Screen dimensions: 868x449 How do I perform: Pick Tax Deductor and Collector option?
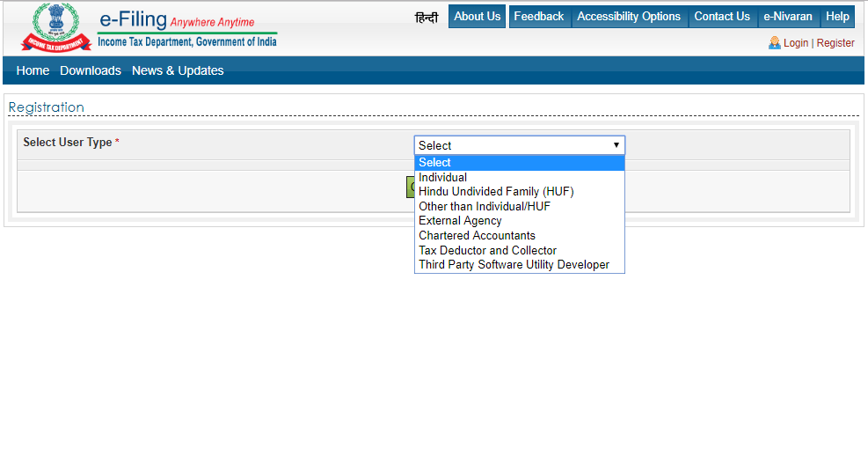click(520, 251)
